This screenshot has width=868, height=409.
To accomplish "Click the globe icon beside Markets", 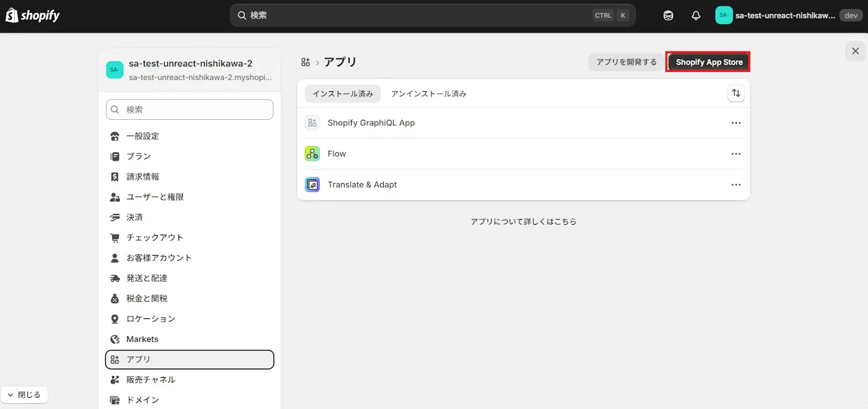I will [115, 339].
